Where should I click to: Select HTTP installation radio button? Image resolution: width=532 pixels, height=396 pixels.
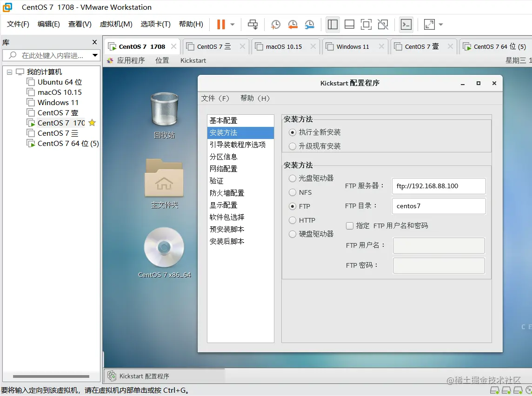[x=292, y=220]
